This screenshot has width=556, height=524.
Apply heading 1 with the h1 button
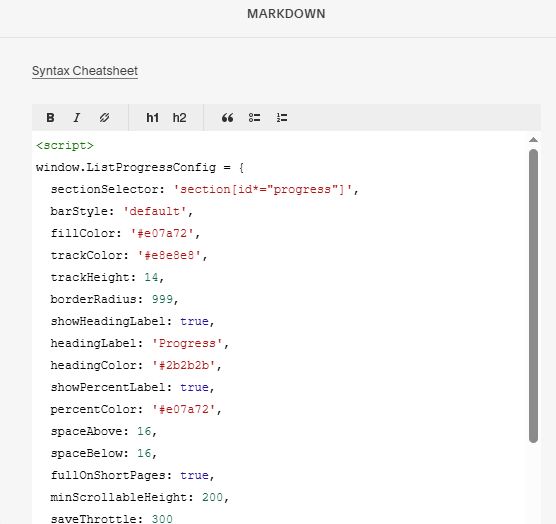[x=152, y=118]
